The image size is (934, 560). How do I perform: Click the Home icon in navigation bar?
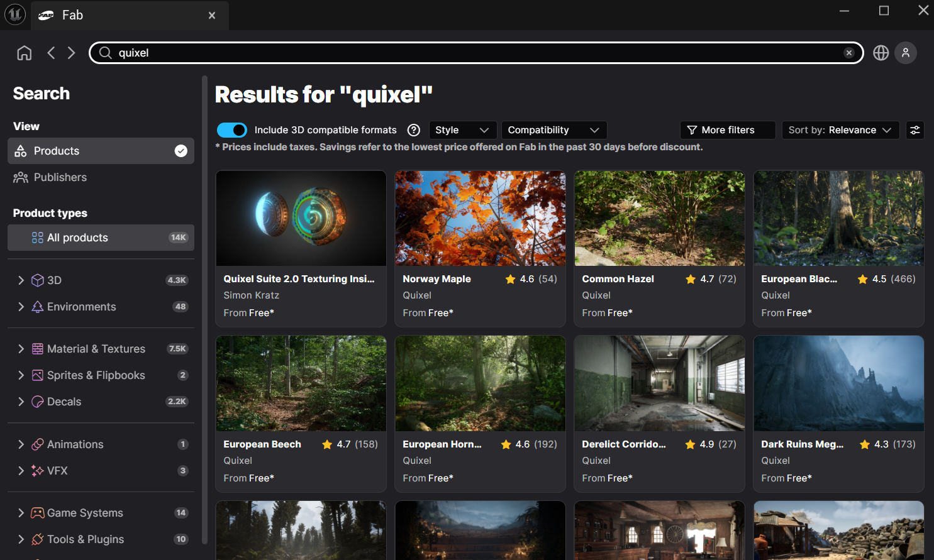(x=24, y=53)
